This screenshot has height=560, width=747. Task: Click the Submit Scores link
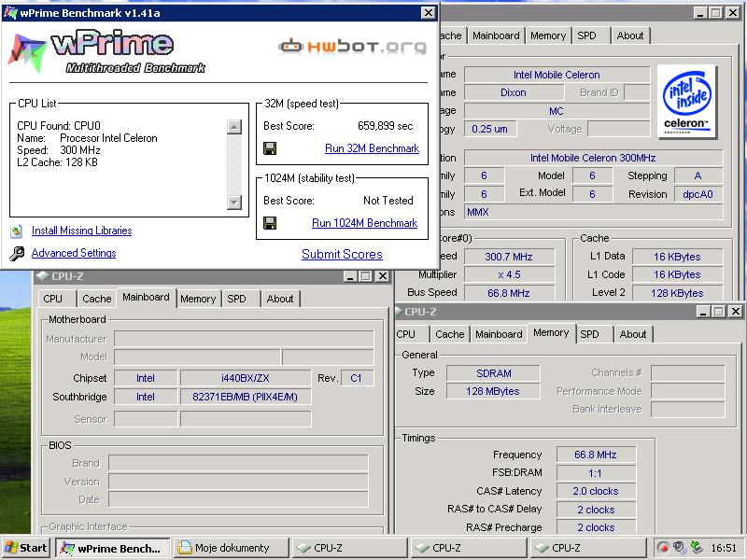tap(342, 254)
